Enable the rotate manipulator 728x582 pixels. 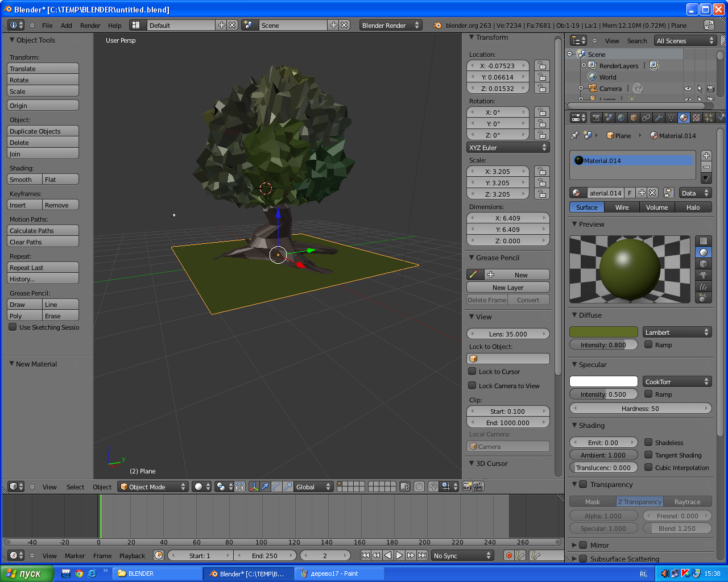(x=276, y=487)
